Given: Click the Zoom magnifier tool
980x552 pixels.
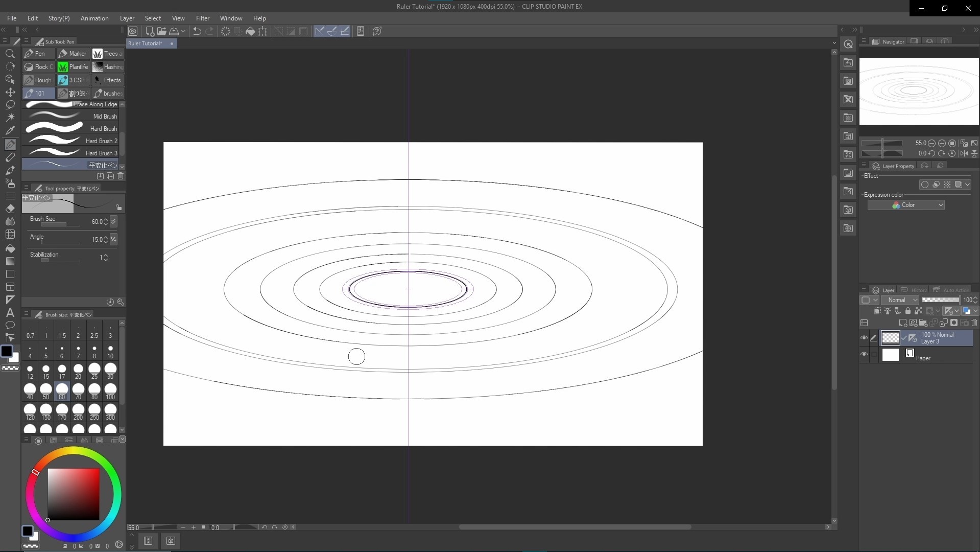Looking at the screenshot, I should pos(10,54).
